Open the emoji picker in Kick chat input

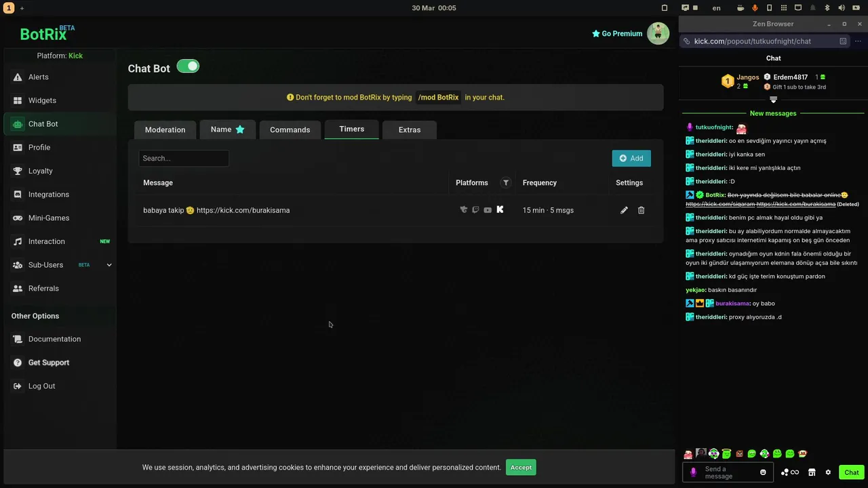[x=763, y=472]
